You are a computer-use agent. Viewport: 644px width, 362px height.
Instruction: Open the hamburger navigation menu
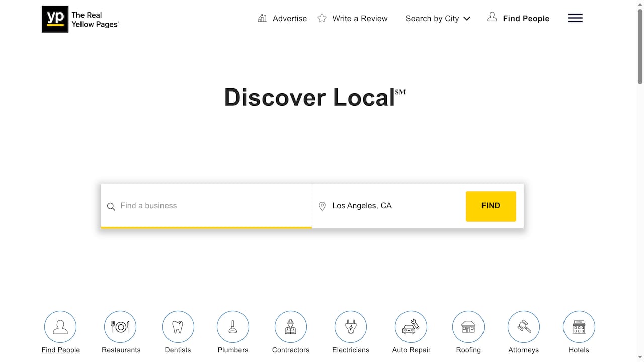click(x=575, y=18)
